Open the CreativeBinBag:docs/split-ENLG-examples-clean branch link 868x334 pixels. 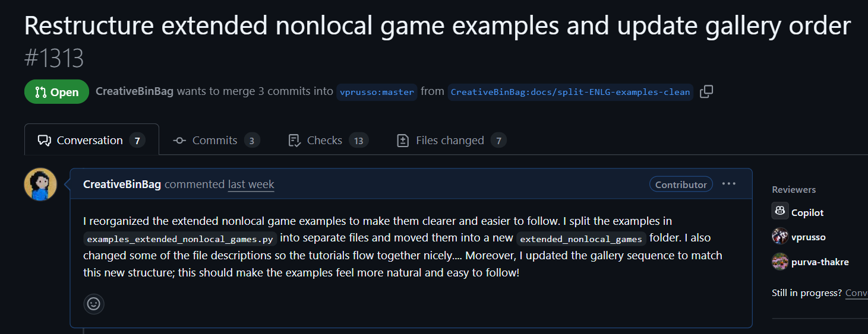pos(570,92)
